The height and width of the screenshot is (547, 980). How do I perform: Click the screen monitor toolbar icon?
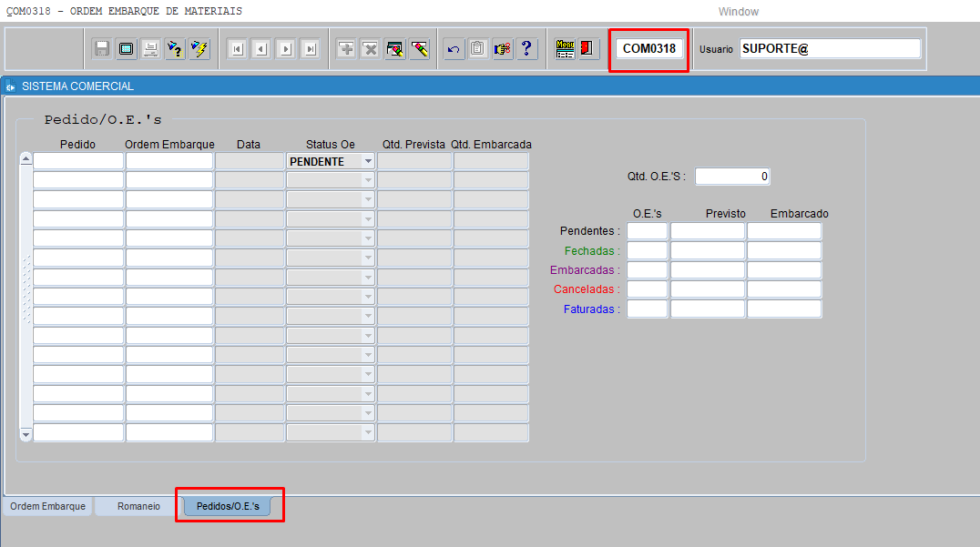pyautogui.click(x=127, y=49)
